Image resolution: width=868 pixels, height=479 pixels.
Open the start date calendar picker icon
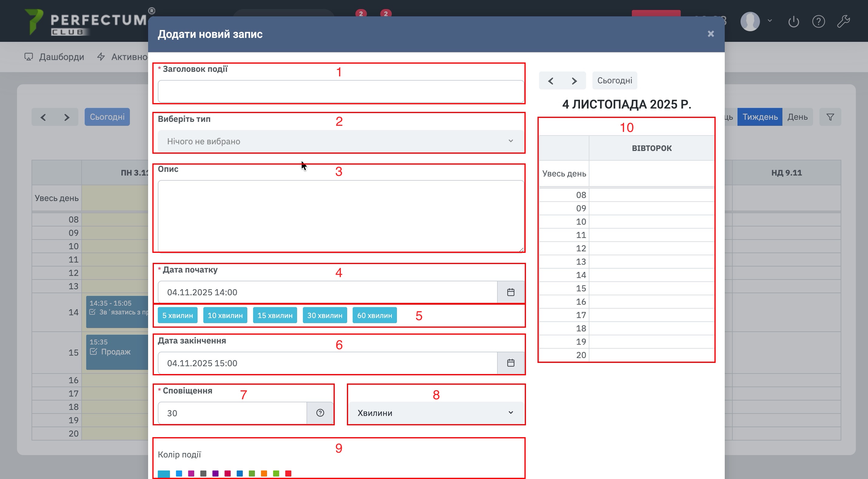pyautogui.click(x=510, y=292)
